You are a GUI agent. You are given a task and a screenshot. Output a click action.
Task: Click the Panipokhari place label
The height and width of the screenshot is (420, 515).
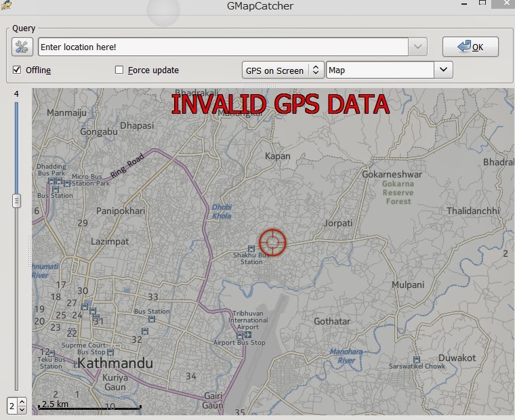[x=121, y=211]
